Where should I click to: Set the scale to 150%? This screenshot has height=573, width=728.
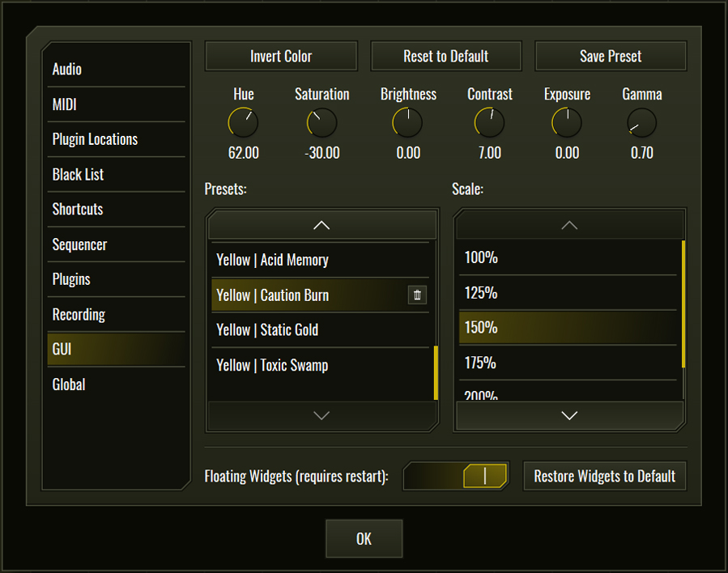coord(568,328)
